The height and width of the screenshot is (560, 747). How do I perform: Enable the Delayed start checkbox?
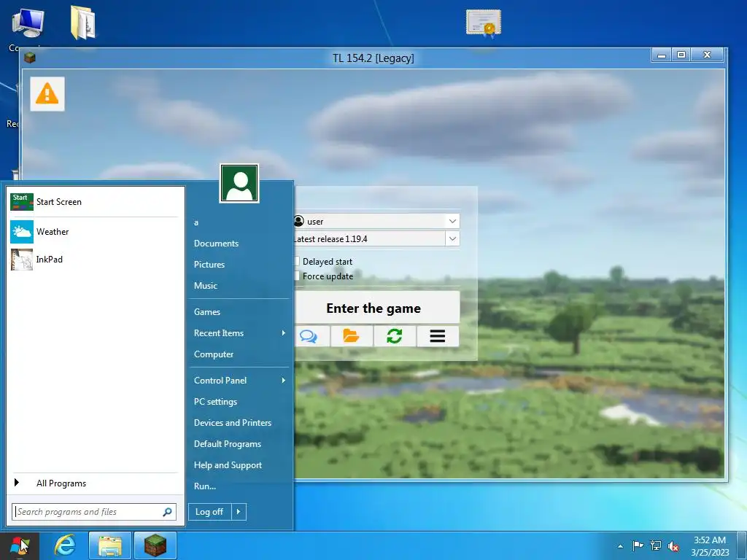coord(296,261)
